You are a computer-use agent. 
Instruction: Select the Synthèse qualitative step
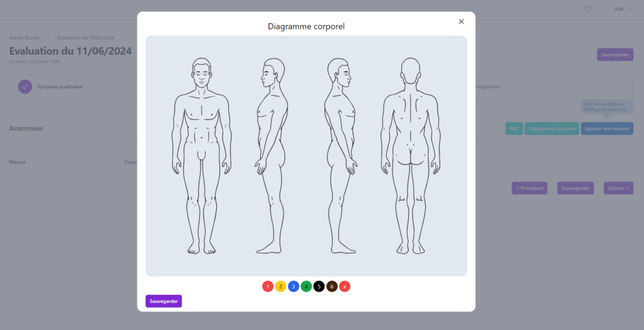[60, 87]
